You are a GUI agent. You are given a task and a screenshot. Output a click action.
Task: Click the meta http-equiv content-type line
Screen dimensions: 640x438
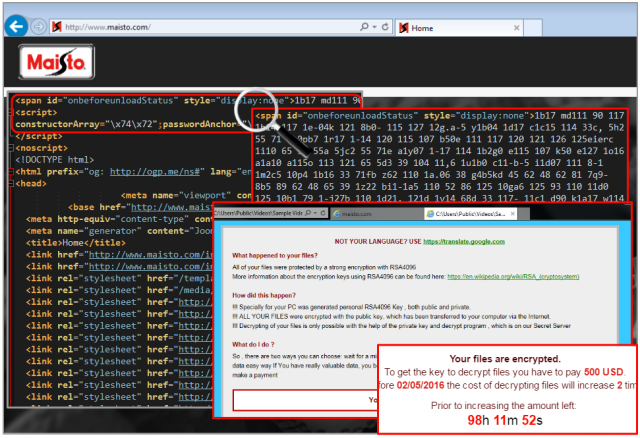point(119,219)
